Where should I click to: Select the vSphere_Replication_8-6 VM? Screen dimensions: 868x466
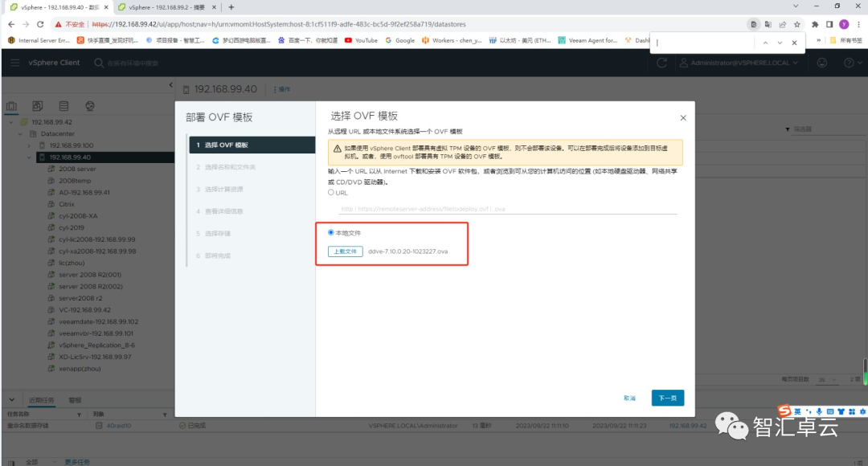click(x=97, y=345)
